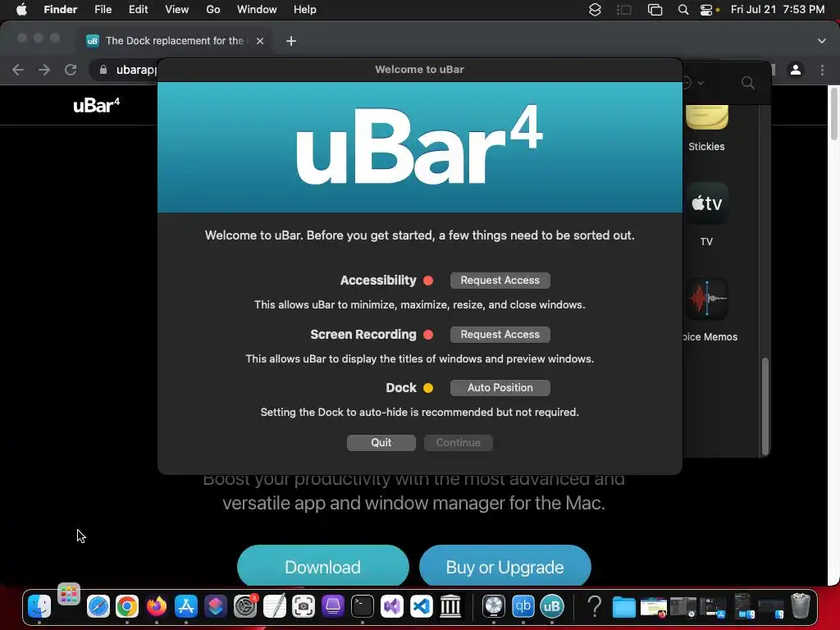The width and height of the screenshot is (840, 630).
Task: Open the blue folder stack in the Dock
Action: pos(623,607)
